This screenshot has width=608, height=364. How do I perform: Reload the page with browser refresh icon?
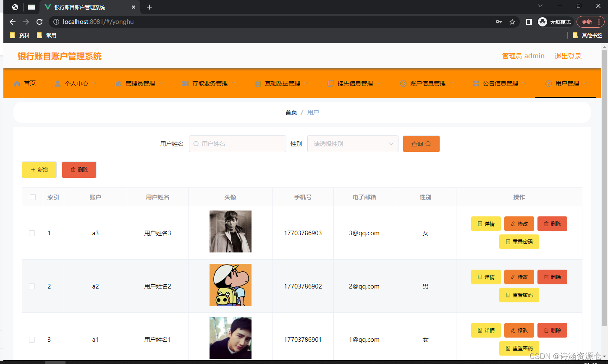[39, 22]
